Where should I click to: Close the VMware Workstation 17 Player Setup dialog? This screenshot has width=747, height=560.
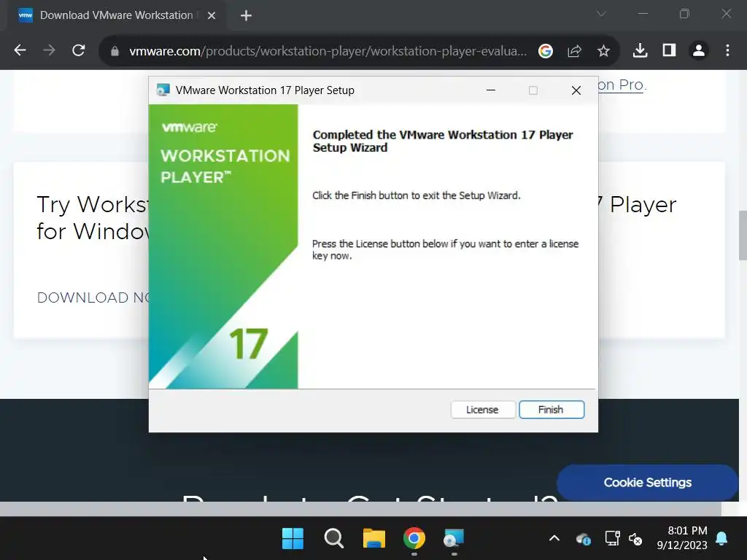[576, 90]
